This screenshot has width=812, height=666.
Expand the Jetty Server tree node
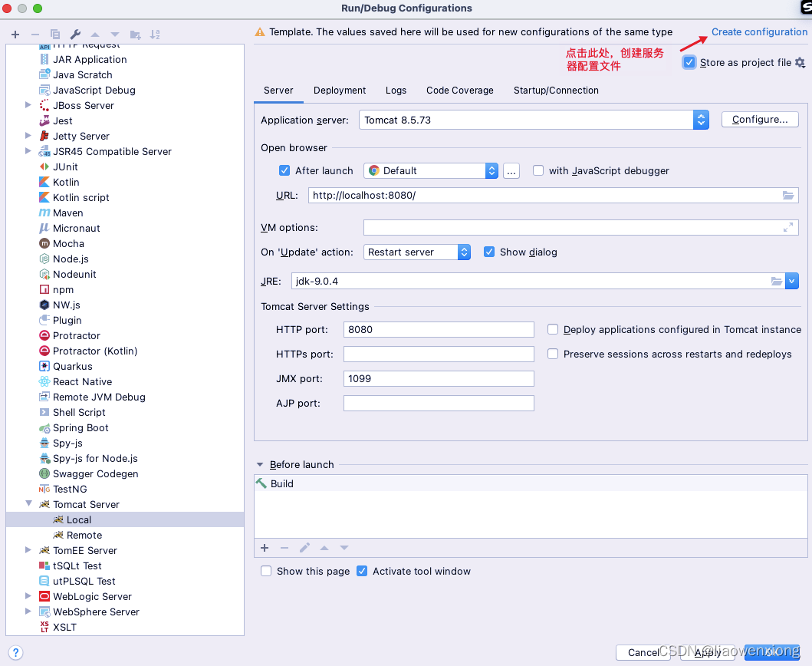pyautogui.click(x=28, y=136)
